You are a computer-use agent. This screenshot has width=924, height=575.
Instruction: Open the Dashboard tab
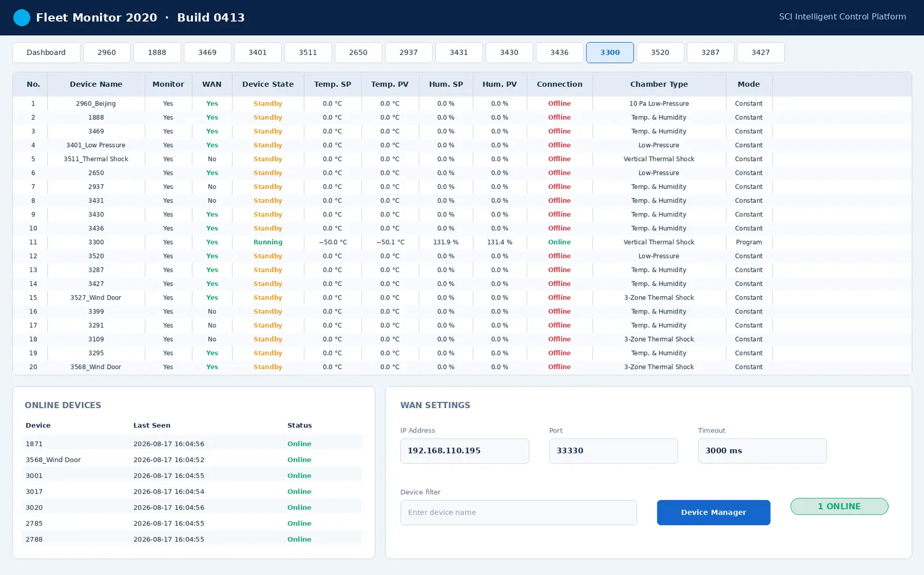(x=46, y=53)
